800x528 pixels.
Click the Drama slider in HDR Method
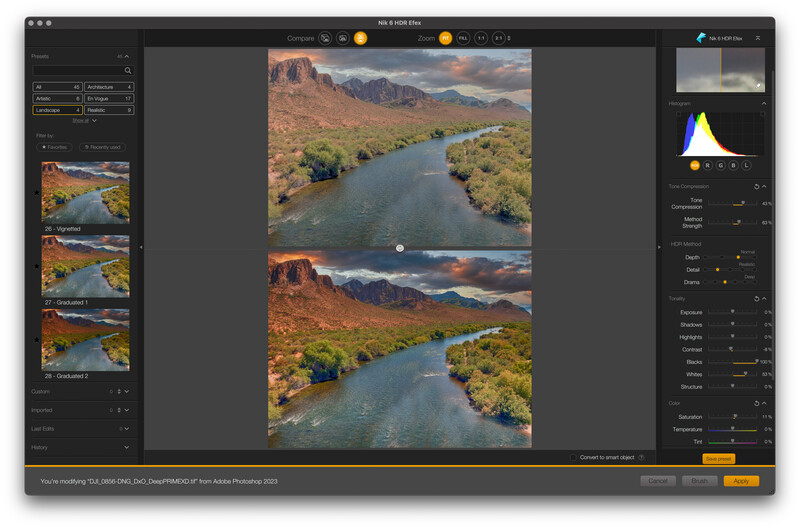[x=730, y=282]
